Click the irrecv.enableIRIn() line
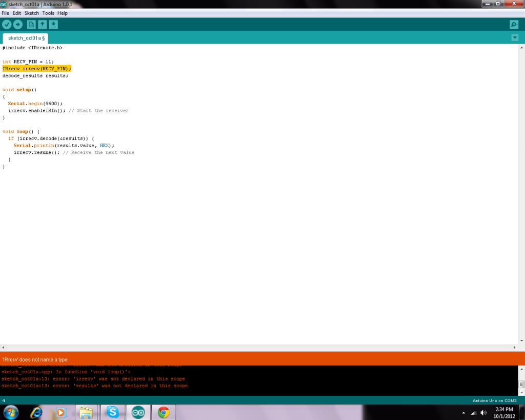Image resolution: width=525 pixels, height=420 pixels. 68,111
